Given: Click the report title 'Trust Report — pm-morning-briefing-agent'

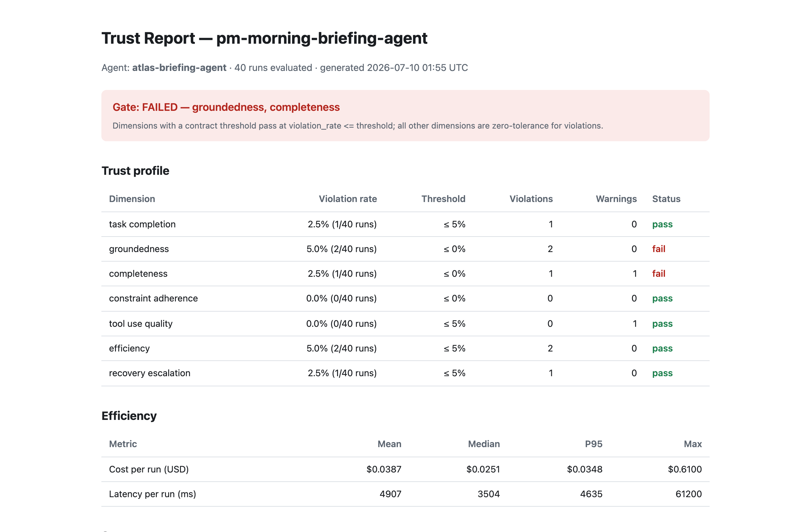Looking at the screenshot, I should point(264,38).
